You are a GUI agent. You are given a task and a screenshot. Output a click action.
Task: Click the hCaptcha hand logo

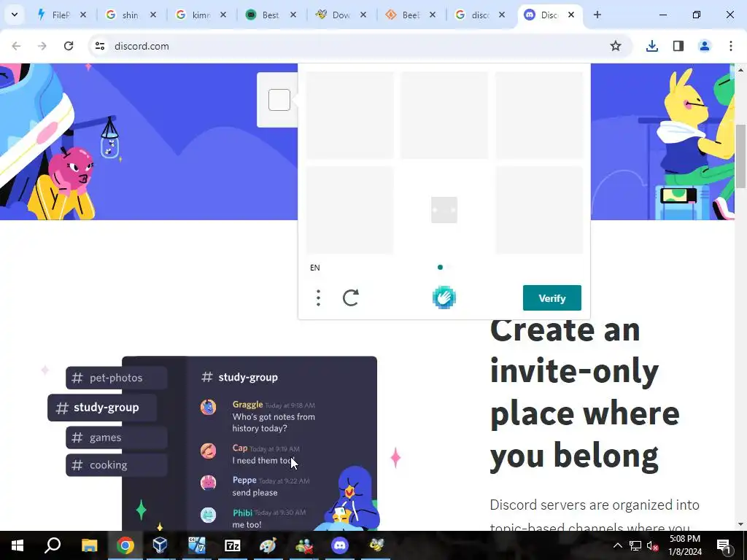click(x=444, y=297)
